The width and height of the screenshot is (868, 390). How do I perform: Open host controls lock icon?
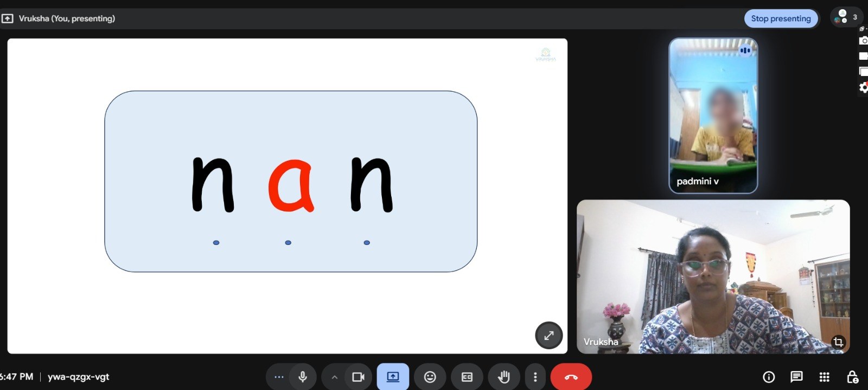point(852,377)
